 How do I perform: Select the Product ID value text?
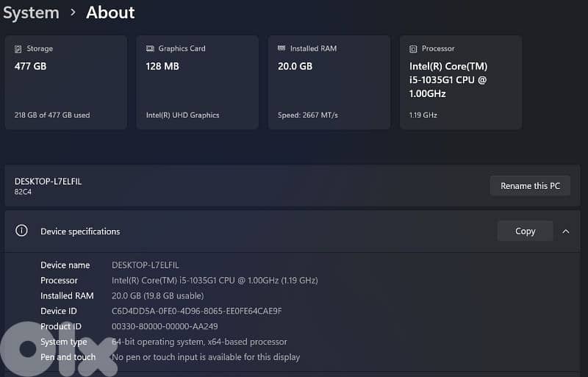pos(165,326)
